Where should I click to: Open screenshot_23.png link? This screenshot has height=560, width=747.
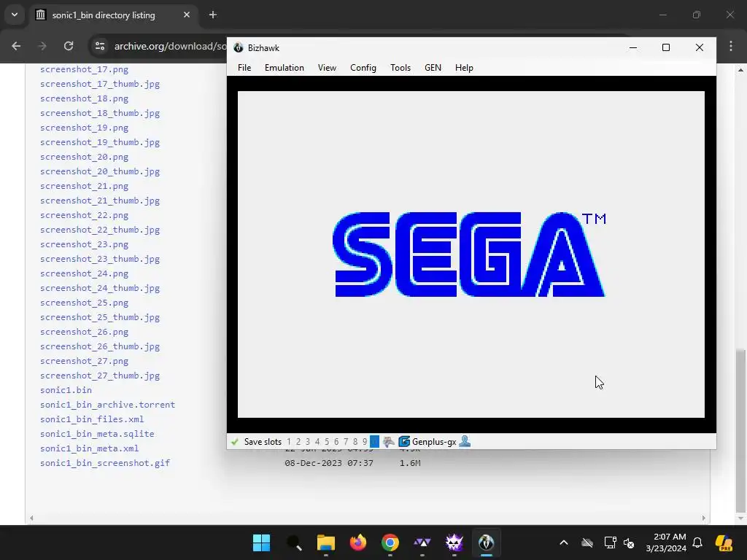tap(85, 244)
